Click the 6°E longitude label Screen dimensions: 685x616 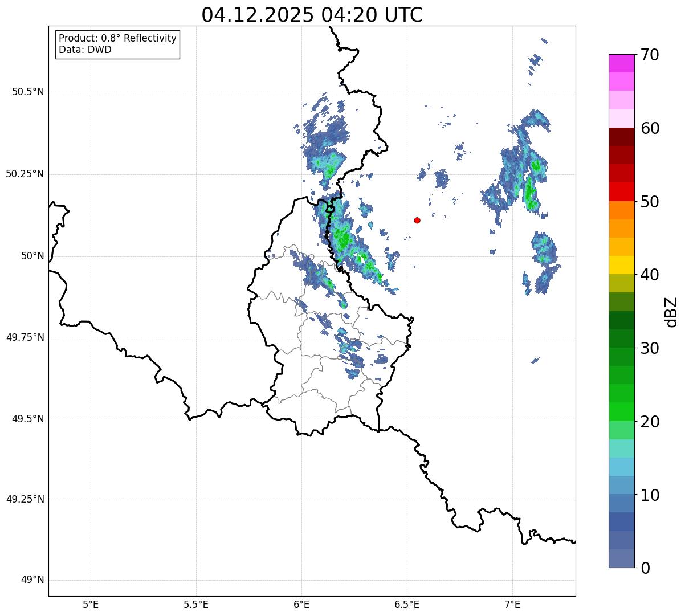click(x=301, y=604)
